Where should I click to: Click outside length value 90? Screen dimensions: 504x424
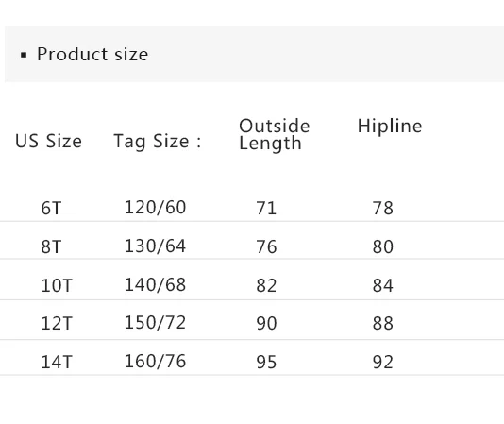pyautogui.click(x=266, y=323)
